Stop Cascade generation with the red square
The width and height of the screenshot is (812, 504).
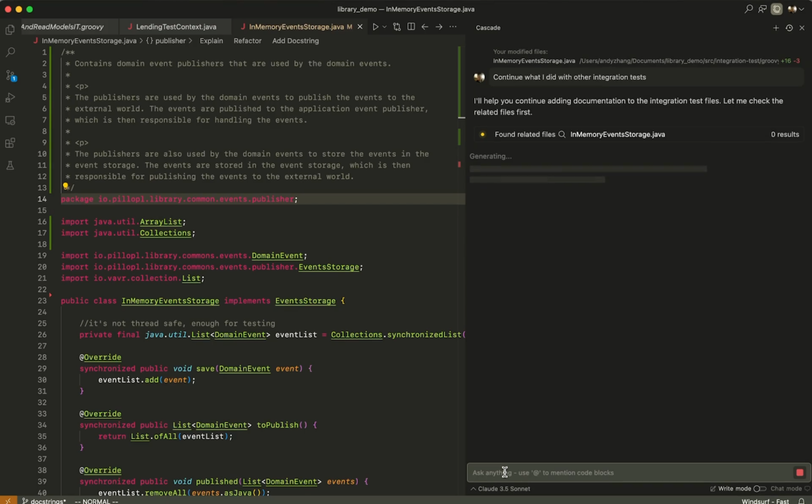point(799,472)
